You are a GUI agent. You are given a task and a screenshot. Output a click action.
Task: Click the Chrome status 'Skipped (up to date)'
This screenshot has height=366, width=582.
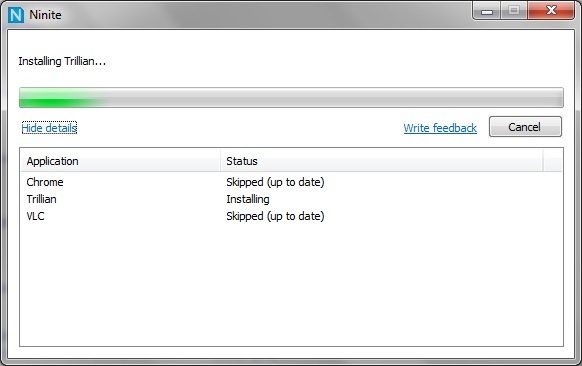click(x=275, y=182)
